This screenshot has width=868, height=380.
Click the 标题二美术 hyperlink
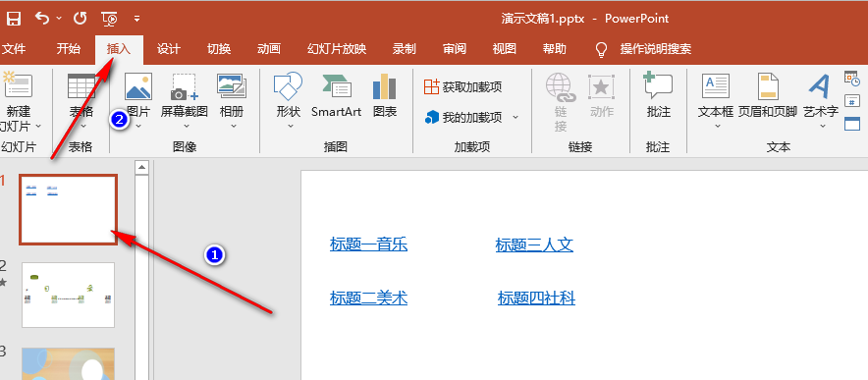coord(368,299)
